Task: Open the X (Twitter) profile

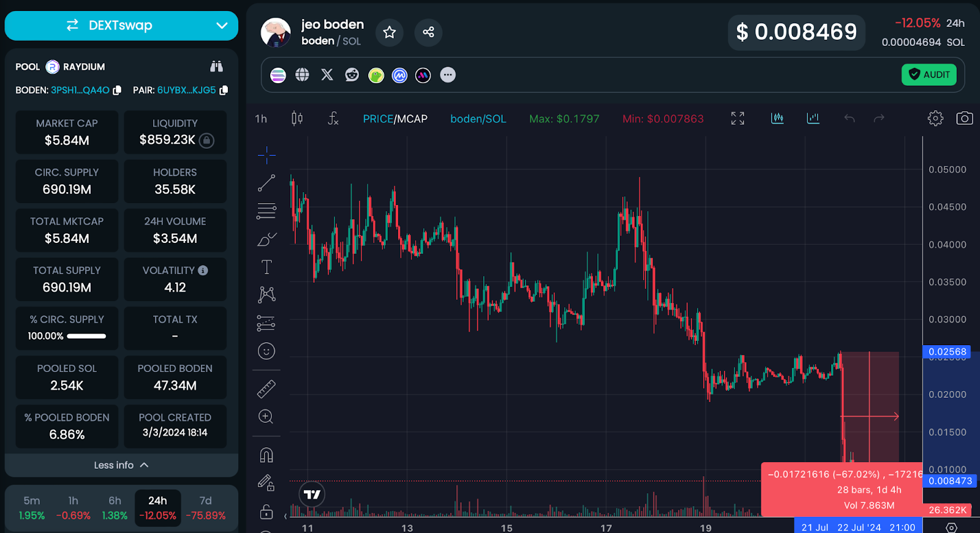Action: point(327,75)
